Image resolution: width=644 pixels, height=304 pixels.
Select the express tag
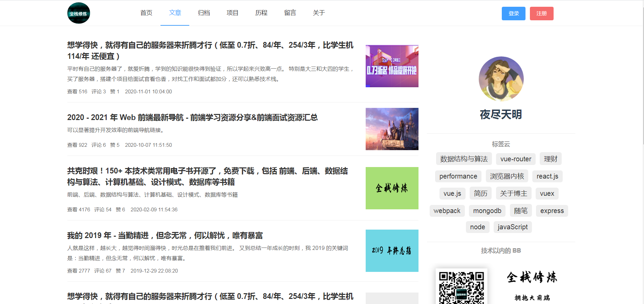point(552,211)
